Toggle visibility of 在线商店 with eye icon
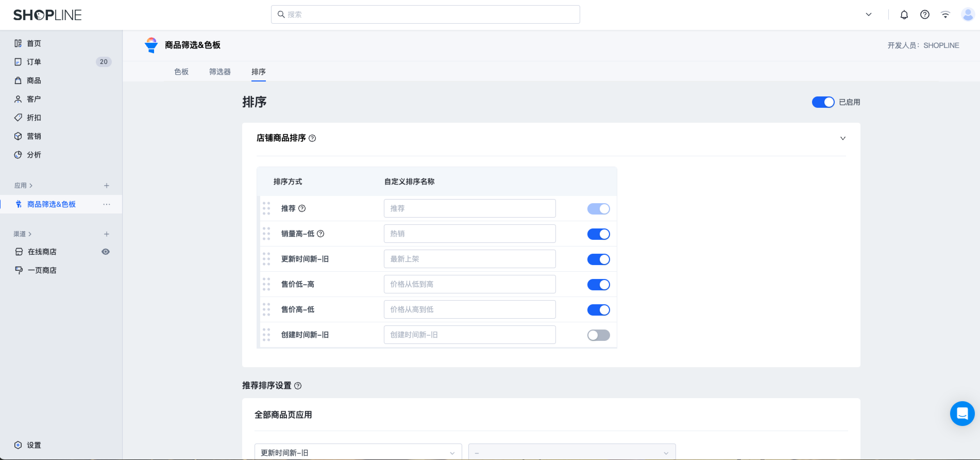The image size is (980, 460). coord(106,251)
